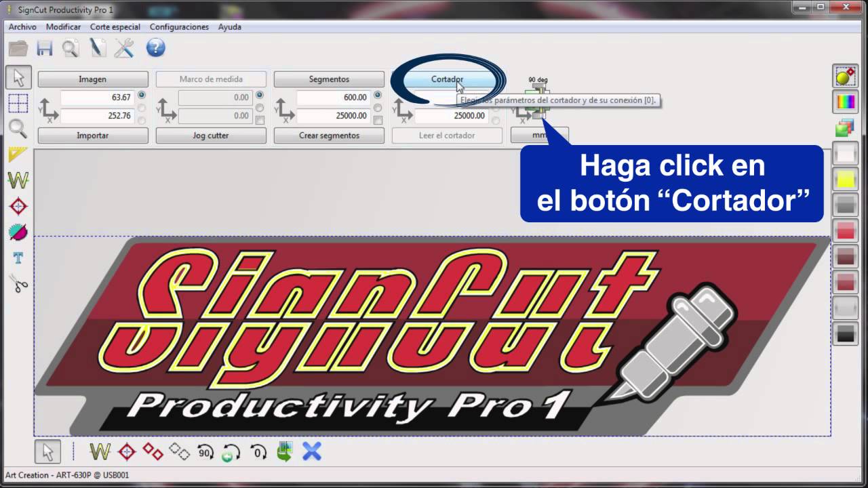Reset rotation with the 0 arrow icon
Image resolution: width=868 pixels, height=488 pixels.
click(258, 451)
